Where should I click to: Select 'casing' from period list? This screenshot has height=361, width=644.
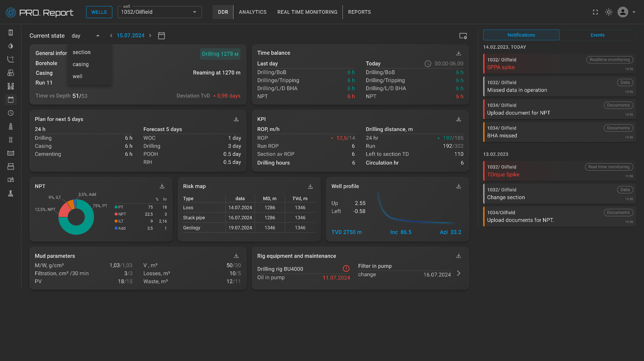pos(81,64)
